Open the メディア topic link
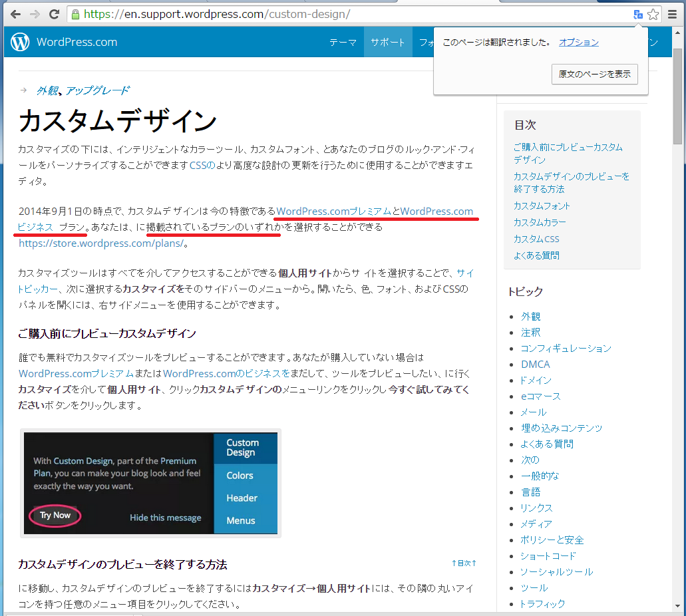 click(x=536, y=524)
